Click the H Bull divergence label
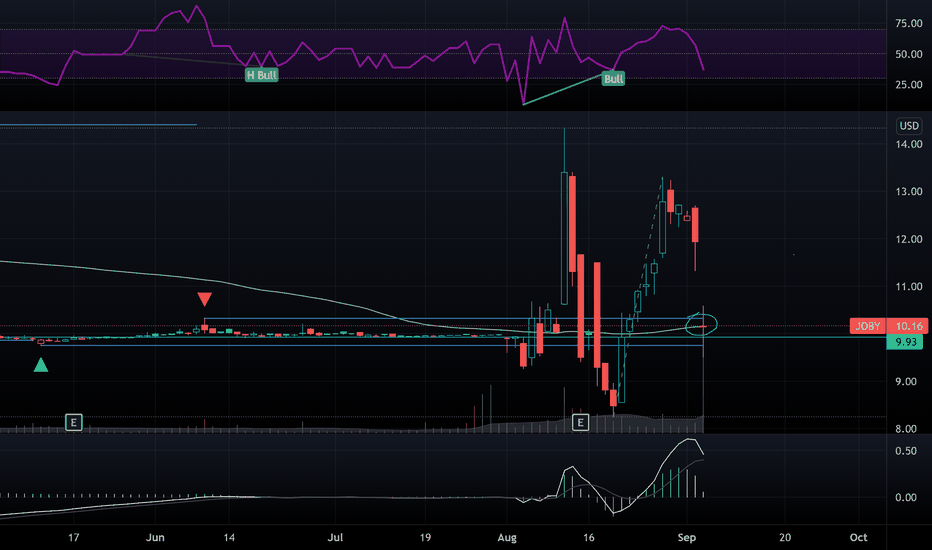Screen dimensions: 932x550 coord(262,75)
